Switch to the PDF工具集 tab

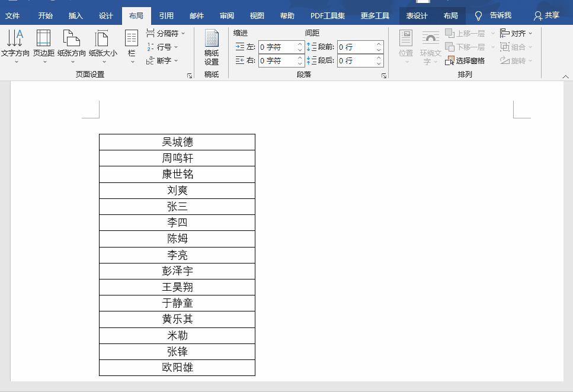(x=328, y=16)
